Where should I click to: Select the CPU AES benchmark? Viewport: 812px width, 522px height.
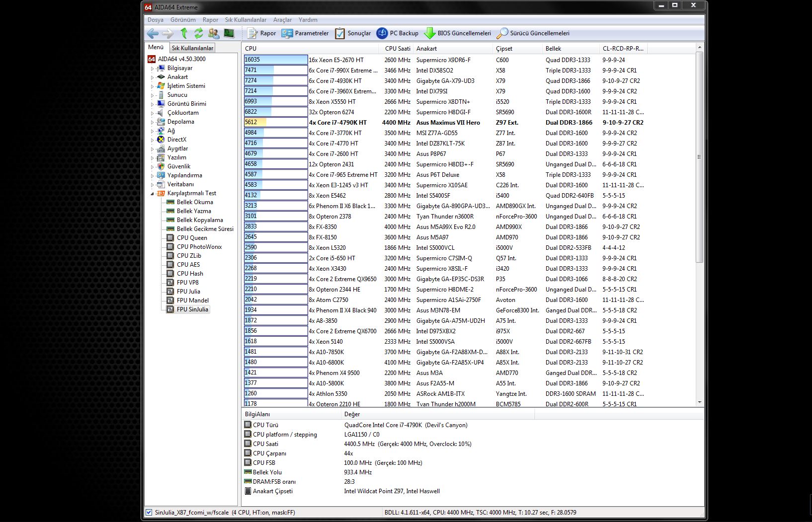tap(188, 265)
